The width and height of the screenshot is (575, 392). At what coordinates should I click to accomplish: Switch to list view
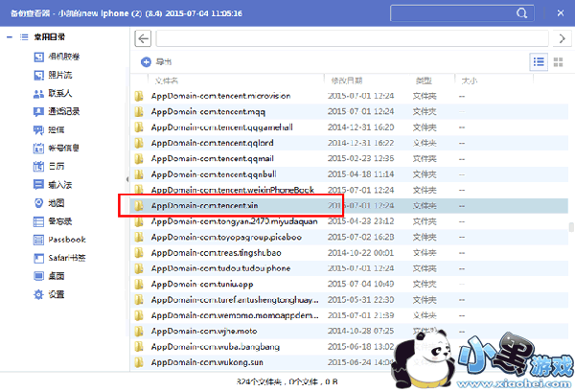pos(539,62)
